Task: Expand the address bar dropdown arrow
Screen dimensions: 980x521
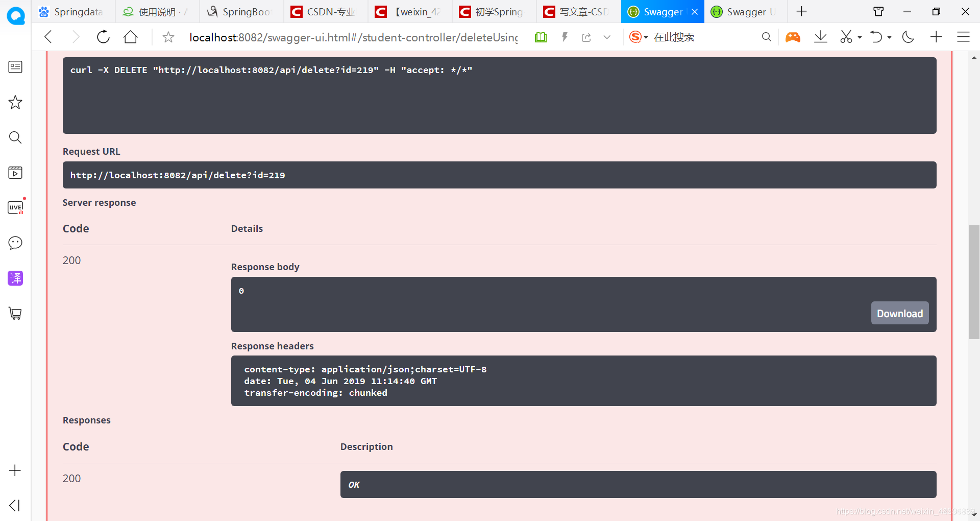Action: (607, 37)
